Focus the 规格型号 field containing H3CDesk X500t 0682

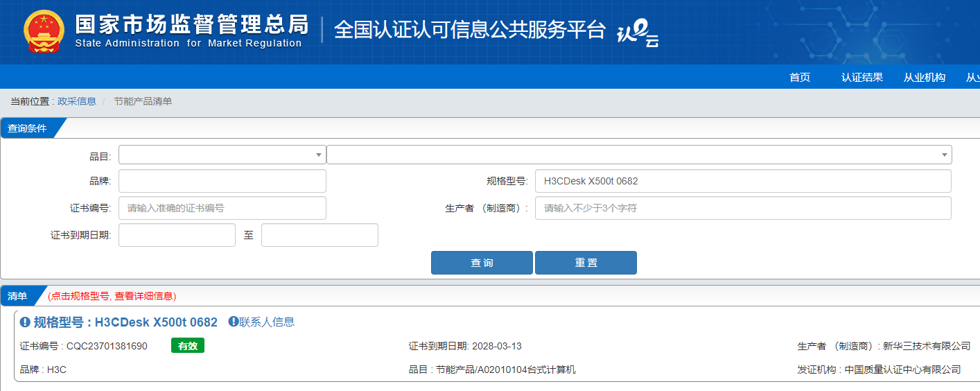click(743, 181)
